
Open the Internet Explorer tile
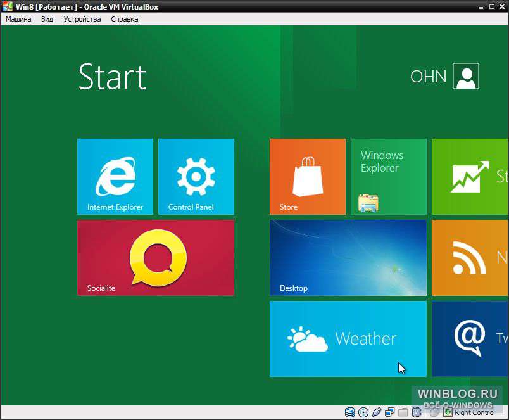click(x=115, y=177)
